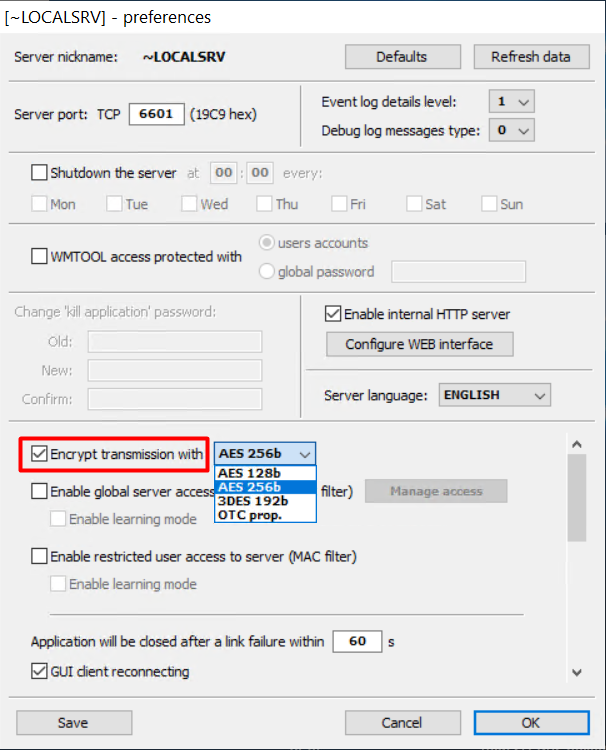The height and width of the screenshot is (750, 606).
Task: Click the Save button
Action: [73, 722]
